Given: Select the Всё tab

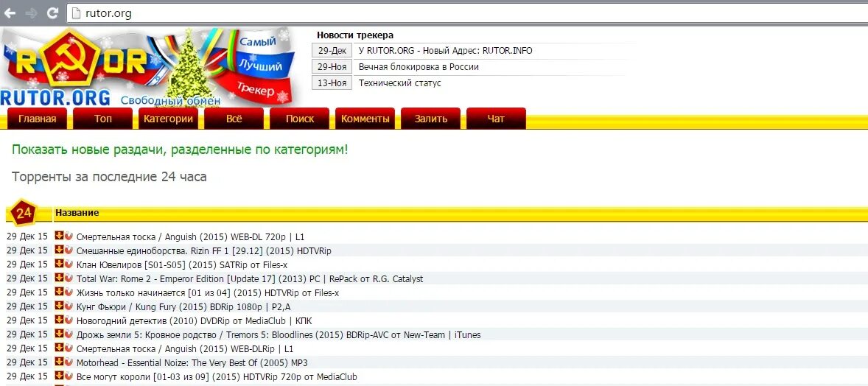Looking at the screenshot, I should click(234, 119).
